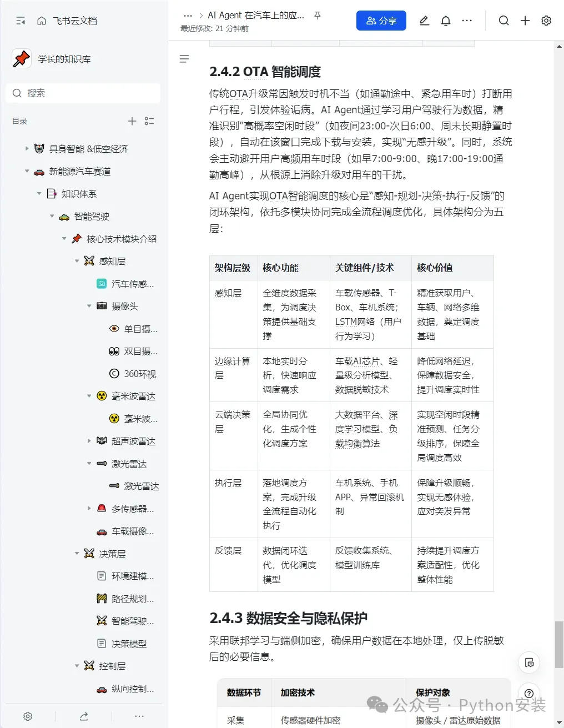Screen dimensions: 564x728
Task: Add a new page in 目录
Action: pos(132,121)
